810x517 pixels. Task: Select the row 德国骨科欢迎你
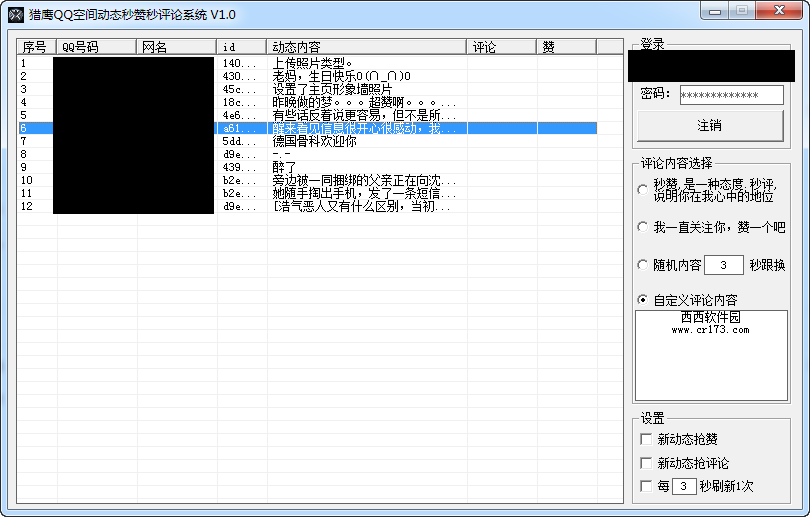(307, 141)
